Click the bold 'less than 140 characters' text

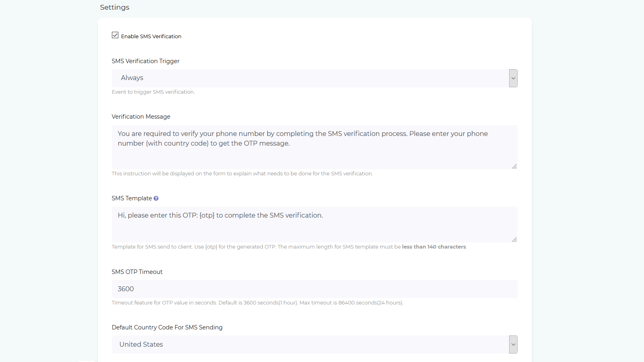(x=434, y=247)
